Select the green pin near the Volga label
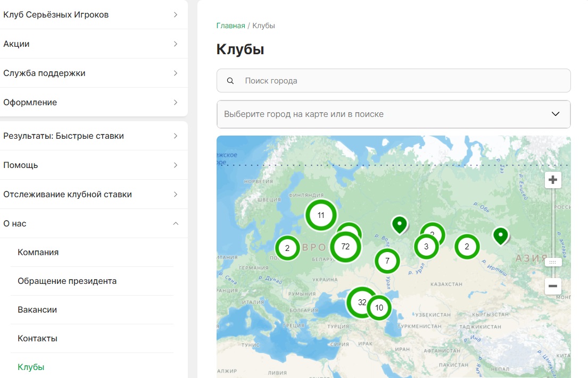This screenshot has height=378, width=588. pyautogui.click(x=400, y=225)
